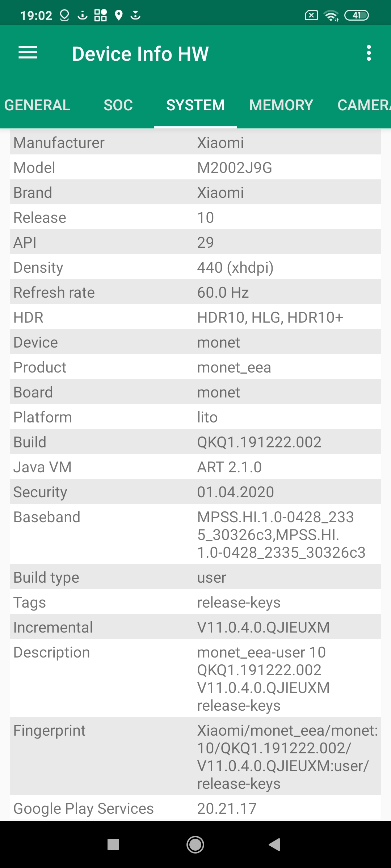
Task: Tap the recent apps square button
Action: tap(113, 844)
